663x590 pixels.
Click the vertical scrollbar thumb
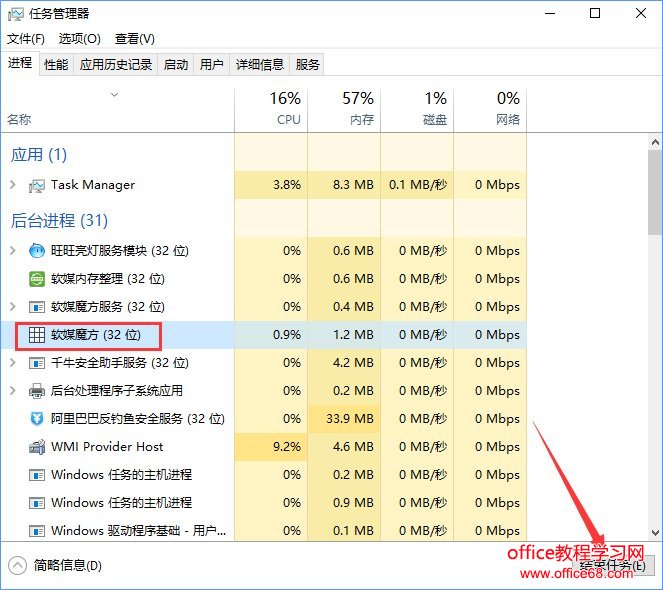[x=655, y=192]
